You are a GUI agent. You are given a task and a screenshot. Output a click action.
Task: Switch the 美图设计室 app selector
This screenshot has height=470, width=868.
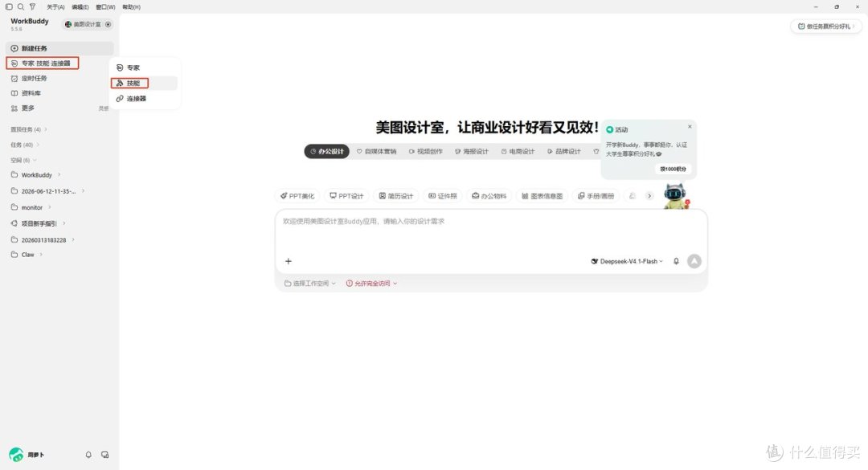[x=88, y=24]
